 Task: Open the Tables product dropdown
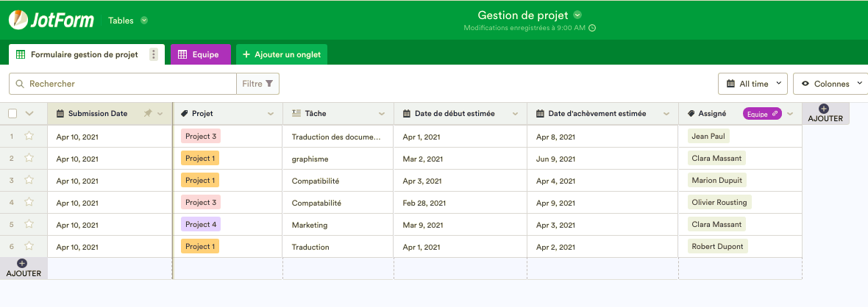point(128,21)
